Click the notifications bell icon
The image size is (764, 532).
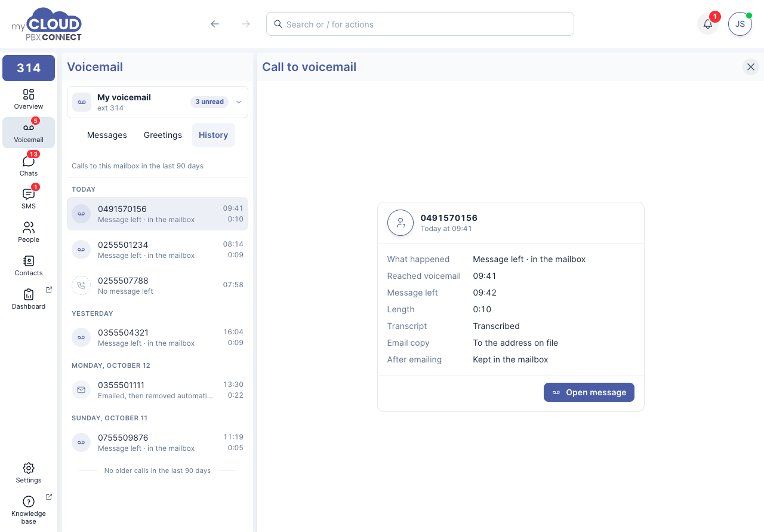708,24
